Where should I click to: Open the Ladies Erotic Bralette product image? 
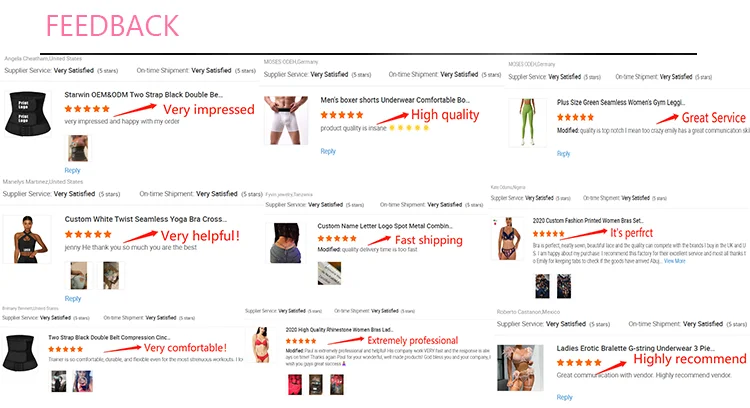tap(520, 368)
